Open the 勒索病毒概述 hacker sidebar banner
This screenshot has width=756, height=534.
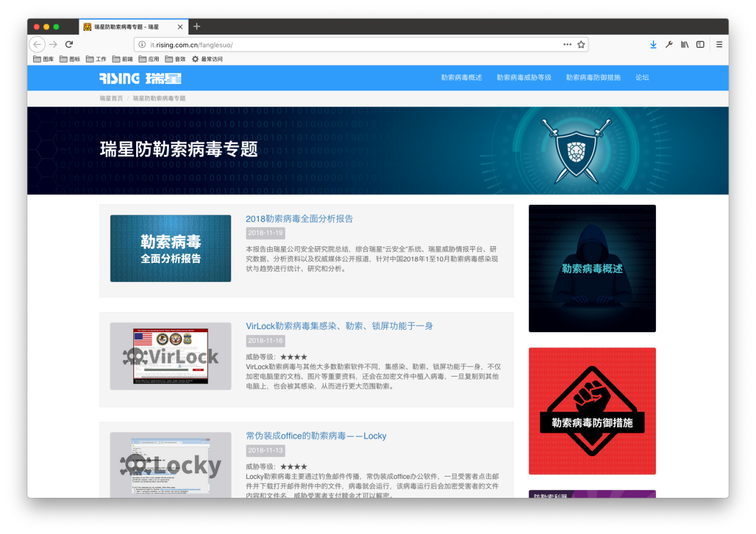point(592,269)
